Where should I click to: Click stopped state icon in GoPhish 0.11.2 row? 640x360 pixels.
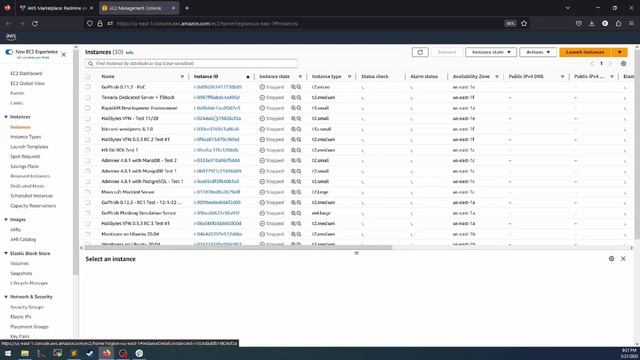point(262,87)
